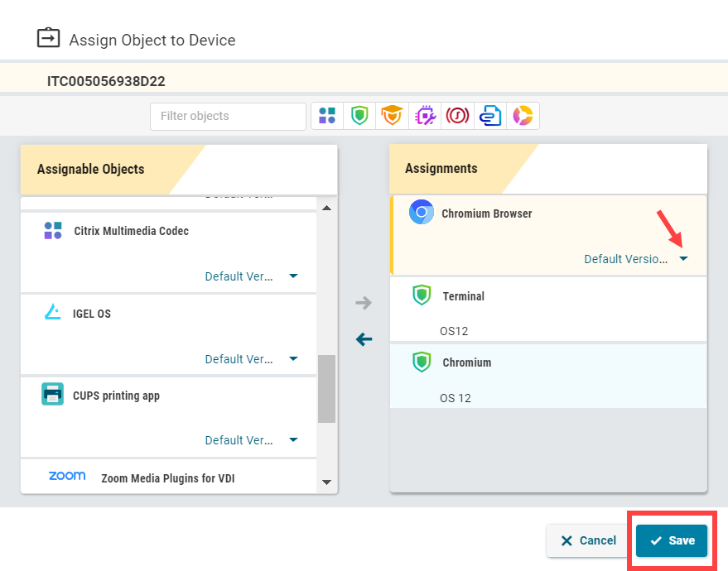Image resolution: width=728 pixels, height=571 pixels.
Task: Click the Cancel button
Action: click(588, 540)
